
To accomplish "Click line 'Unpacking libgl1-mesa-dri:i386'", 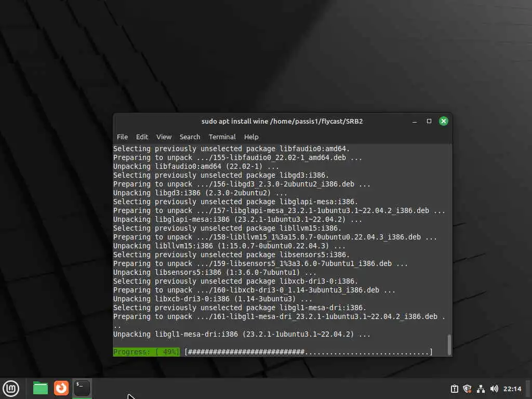I will (x=242, y=334).
